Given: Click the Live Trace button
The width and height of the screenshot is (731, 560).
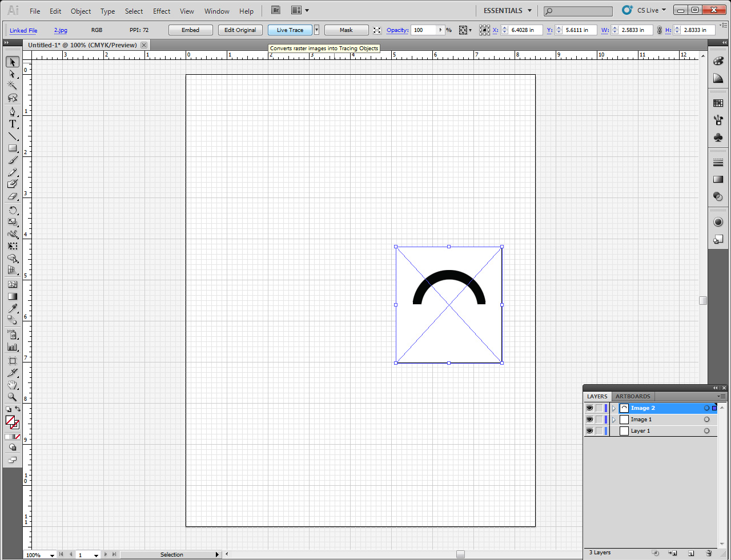Looking at the screenshot, I should [290, 30].
